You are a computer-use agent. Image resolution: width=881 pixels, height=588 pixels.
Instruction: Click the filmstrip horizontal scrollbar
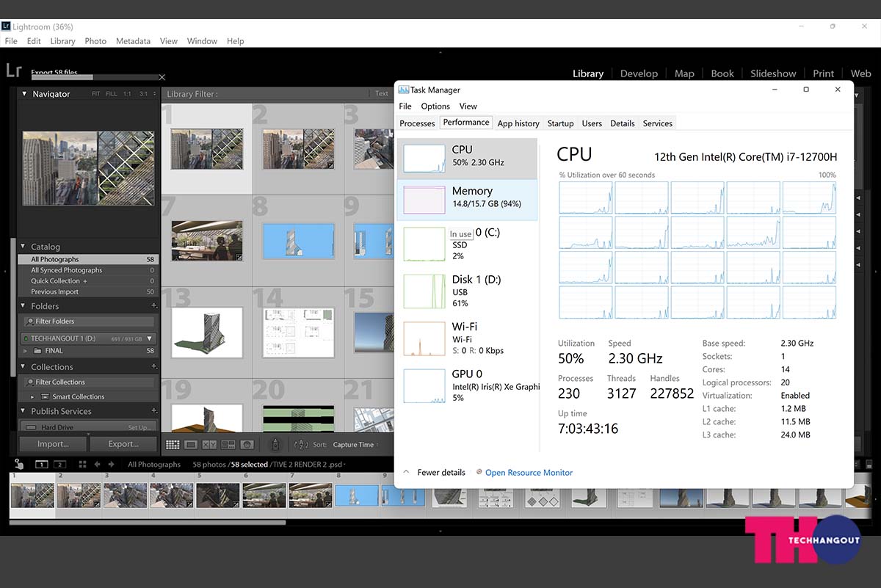[147, 523]
